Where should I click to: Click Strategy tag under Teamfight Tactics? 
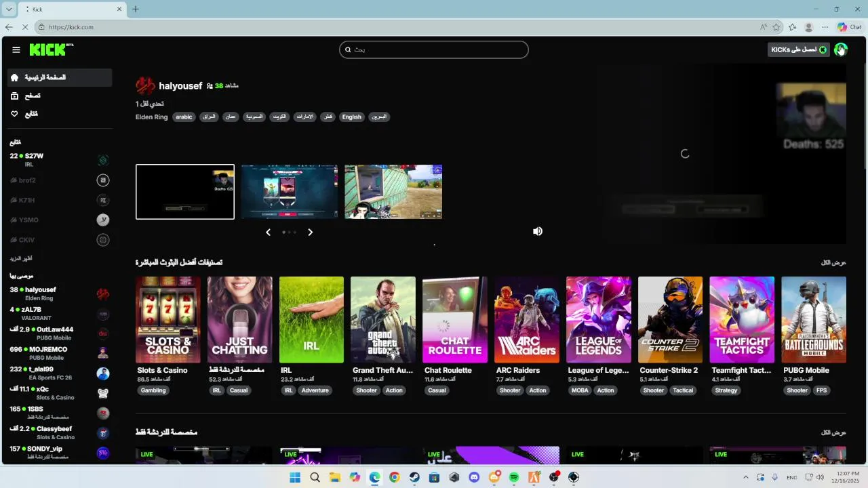(726, 390)
